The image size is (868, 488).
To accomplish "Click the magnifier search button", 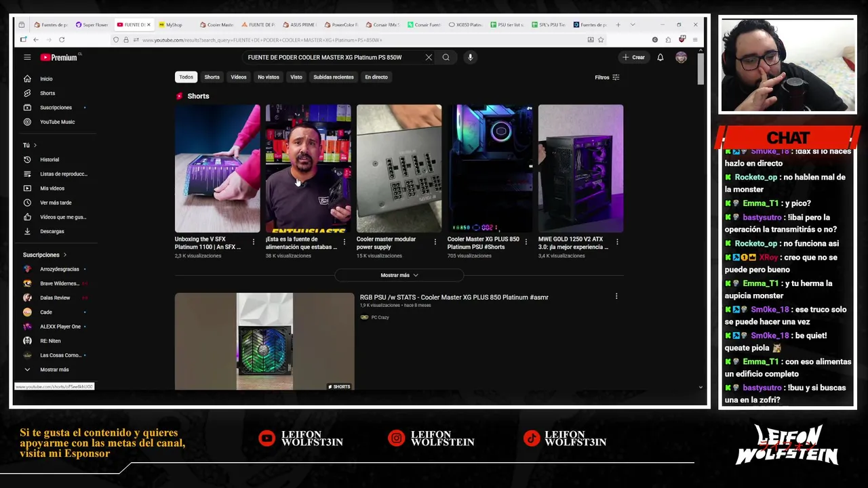I will [x=446, y=58].
